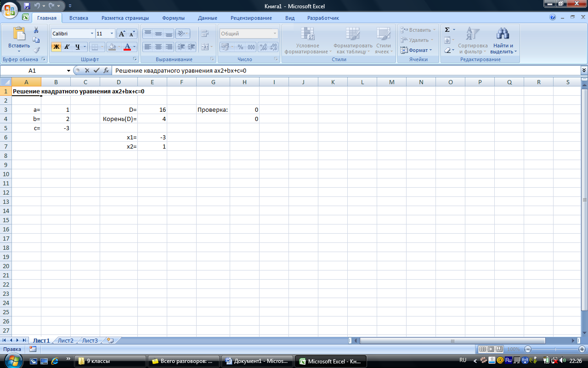Click the Normal view button in status bar
588x368 pixels.
[x=482, y=349]
